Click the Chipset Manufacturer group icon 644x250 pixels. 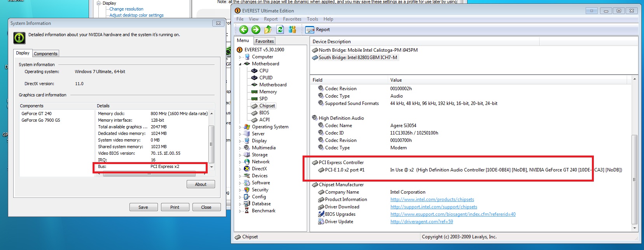315,185
